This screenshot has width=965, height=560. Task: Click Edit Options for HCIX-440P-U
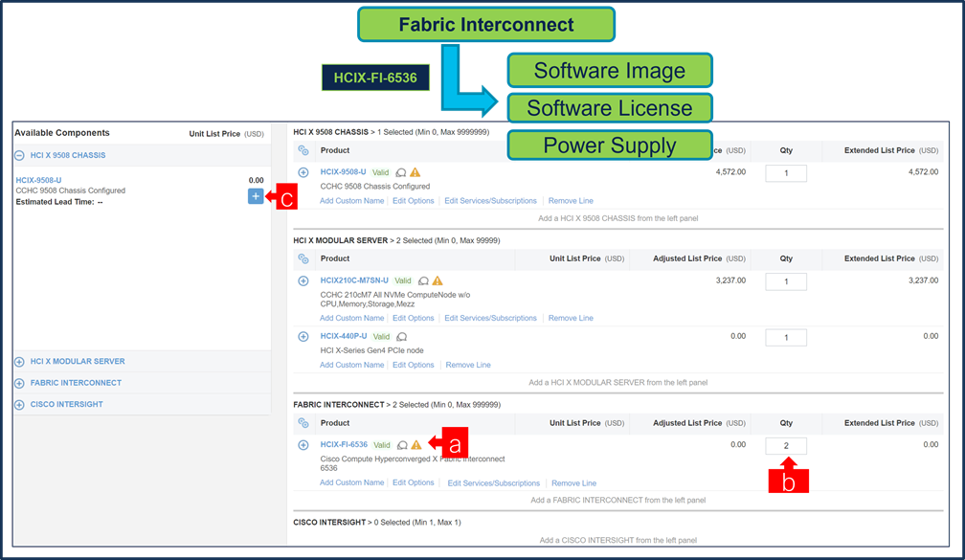click(x=414, y=366)
